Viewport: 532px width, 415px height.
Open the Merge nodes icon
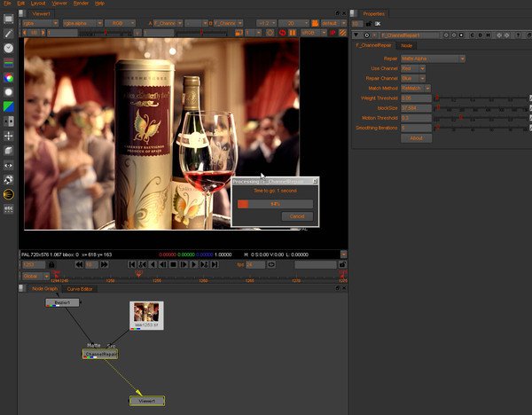[x=9, y=121]
